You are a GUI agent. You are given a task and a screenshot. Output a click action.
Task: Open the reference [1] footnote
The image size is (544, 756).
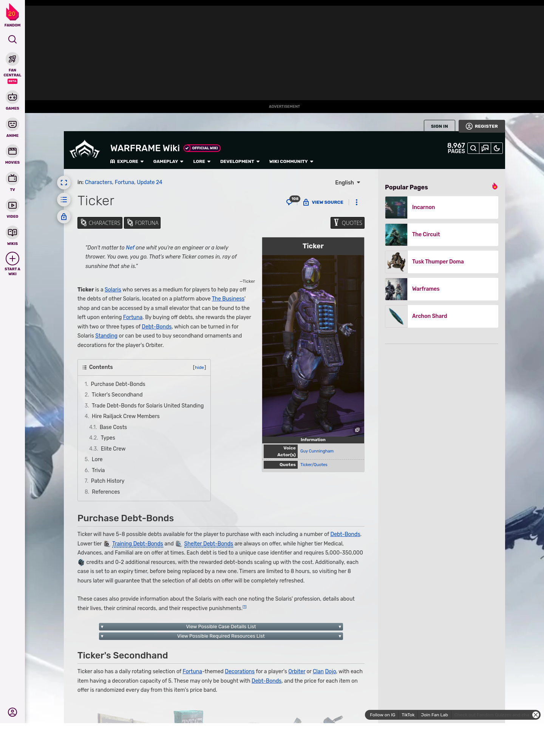point(244,607)
